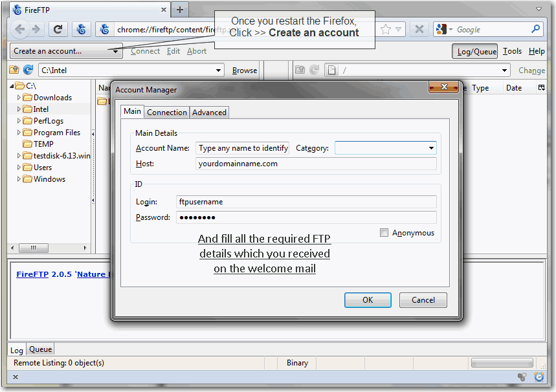Select the TEMP folder in the tree
Image resolution: width=556 pixels, height=392 pixels.
click(x=38, y=144)
